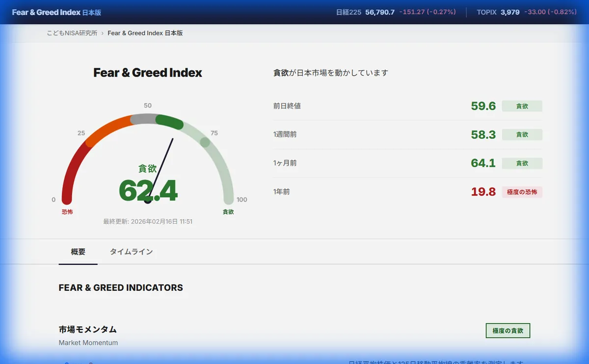Click the Fear & Greed Index 日本版 header logo
Image resolution: width=589 pixels, height=364 pixels.
click(56, 12)
